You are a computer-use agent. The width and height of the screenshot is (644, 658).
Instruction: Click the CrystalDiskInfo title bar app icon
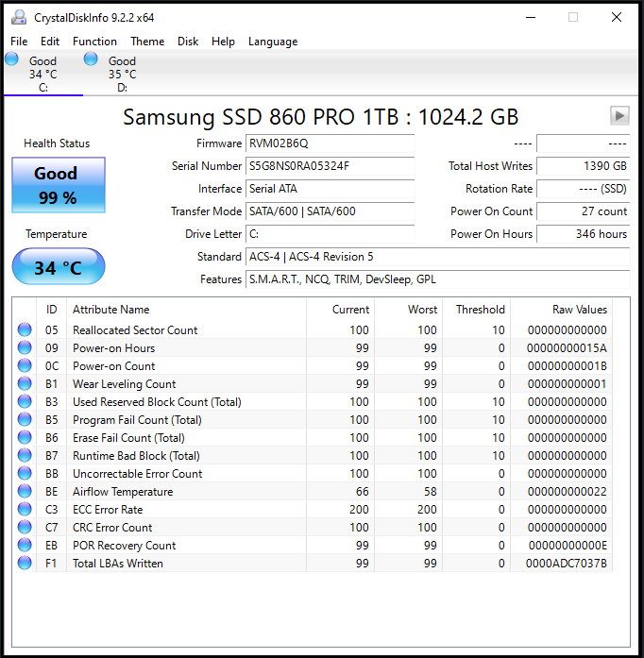click(x=19, y=18)
